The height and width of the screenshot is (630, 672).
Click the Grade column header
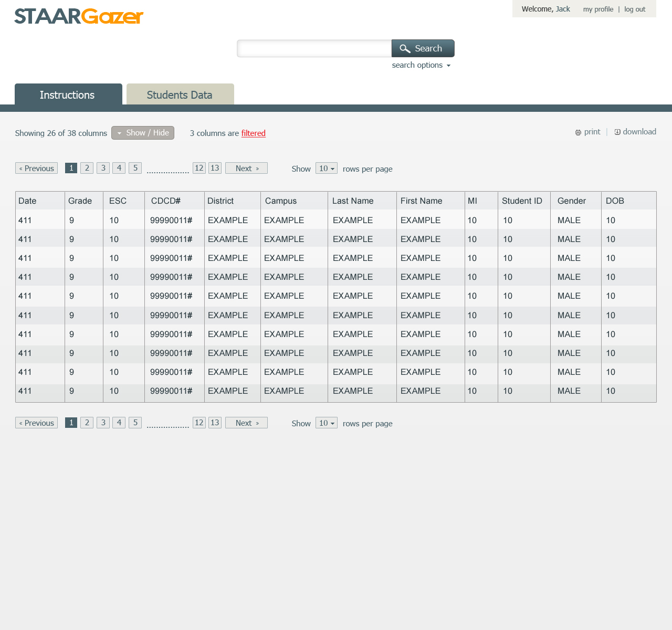tap(84, 201)
